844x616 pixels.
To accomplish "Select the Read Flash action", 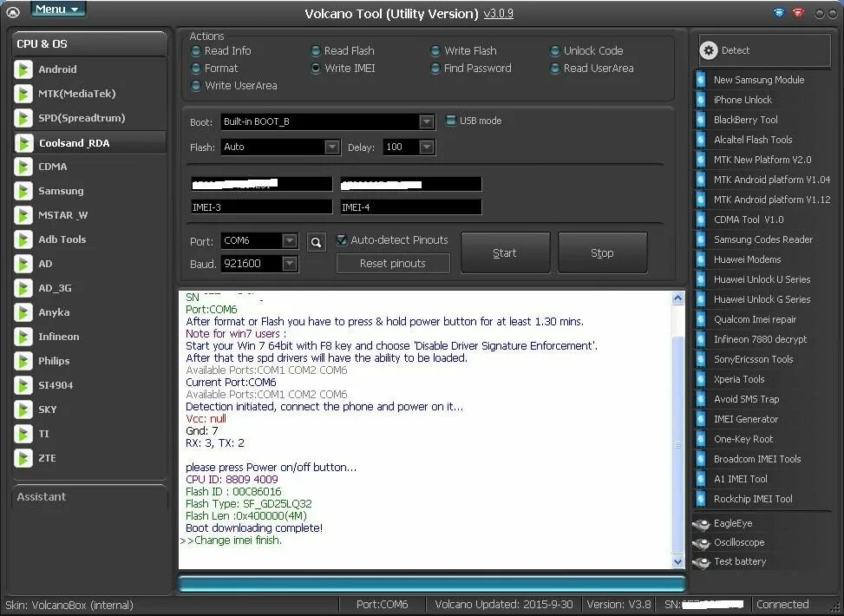I will 316,51.
